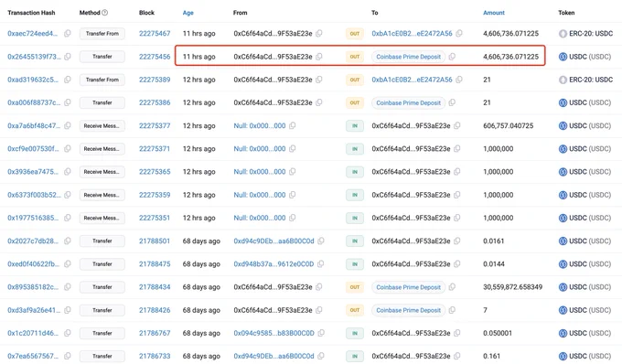Click the Age column header
622x364 pixels.
click(188, 13)
